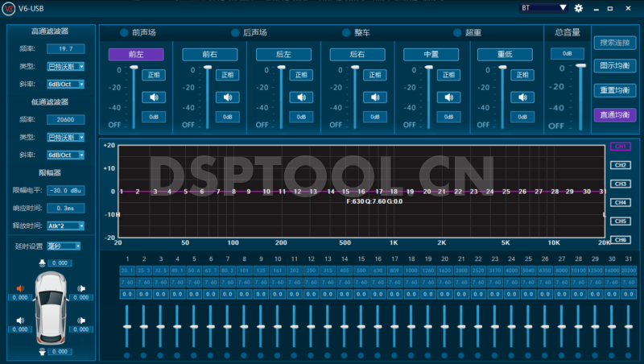This screenshot has height=364, width=644.
Task: Select the orange front-left speaker beside car
Action: (20, 288)
